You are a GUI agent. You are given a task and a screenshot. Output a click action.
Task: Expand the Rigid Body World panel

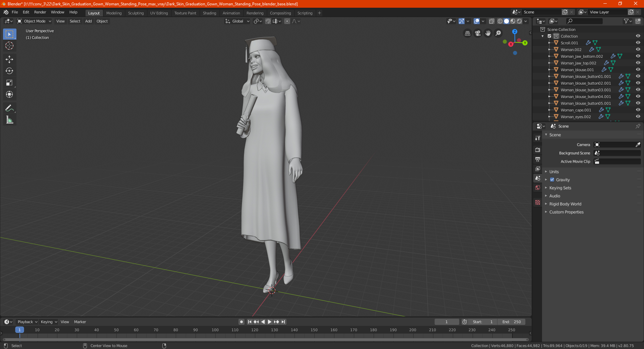coord(565,204)
